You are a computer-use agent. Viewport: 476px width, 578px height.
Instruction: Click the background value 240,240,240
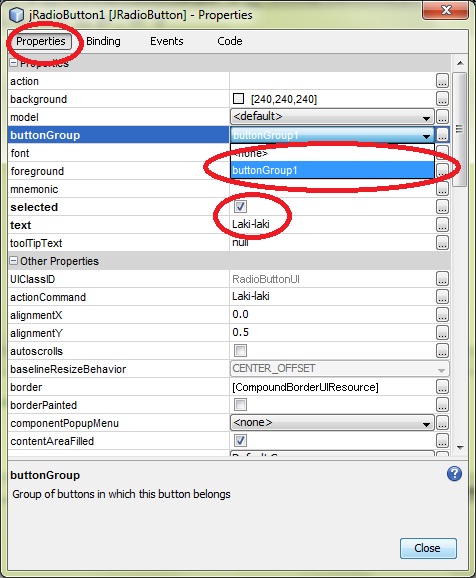pos(284,99)
